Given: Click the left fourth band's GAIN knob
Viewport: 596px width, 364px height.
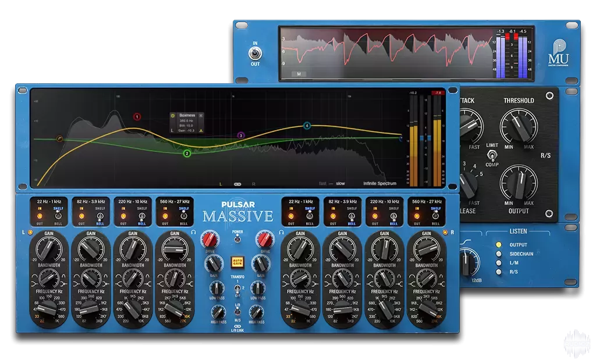Looking at the screenshot, I should (175, 249).
